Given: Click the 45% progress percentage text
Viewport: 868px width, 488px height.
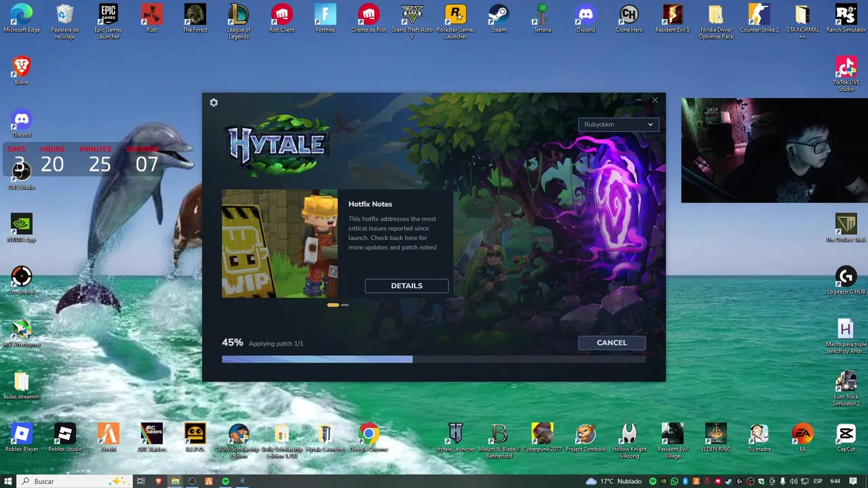Looking at the screenshot, I should tap(233, 343).
